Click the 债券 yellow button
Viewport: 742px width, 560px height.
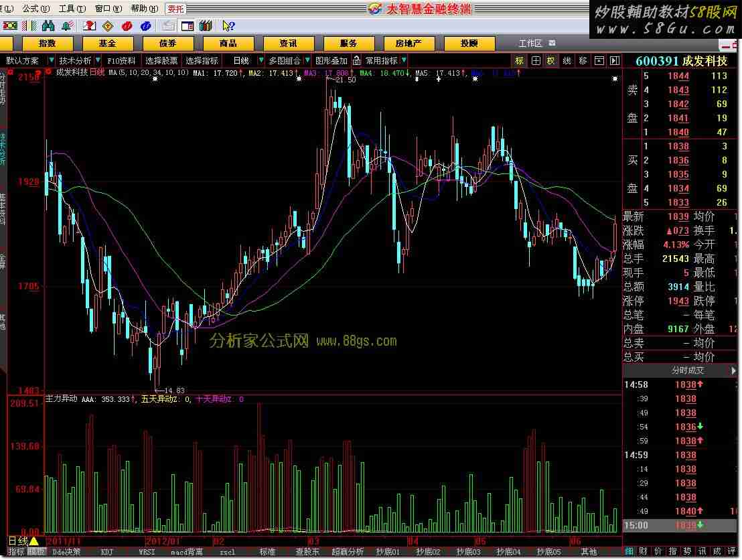[167, 44]
